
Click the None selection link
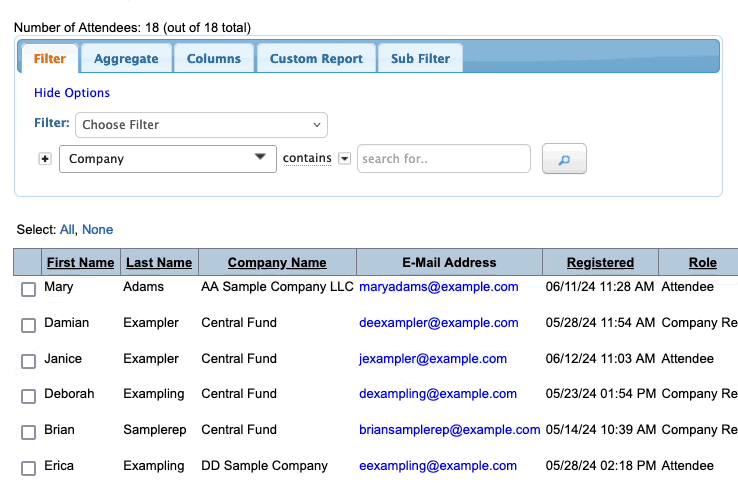[98, 230]
